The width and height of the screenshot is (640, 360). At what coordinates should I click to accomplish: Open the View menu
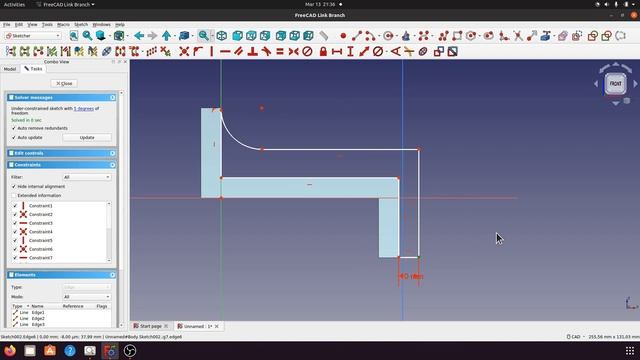point(32,24)
